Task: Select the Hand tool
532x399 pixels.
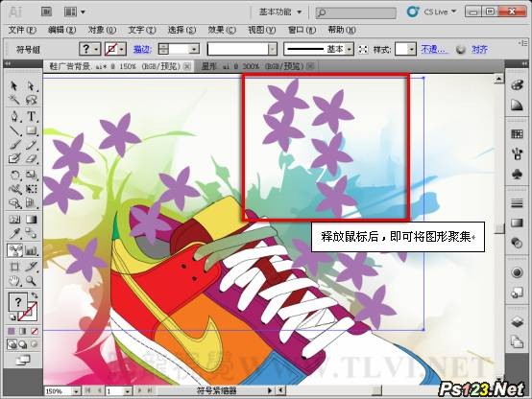Action: click(x=13, y=281)
